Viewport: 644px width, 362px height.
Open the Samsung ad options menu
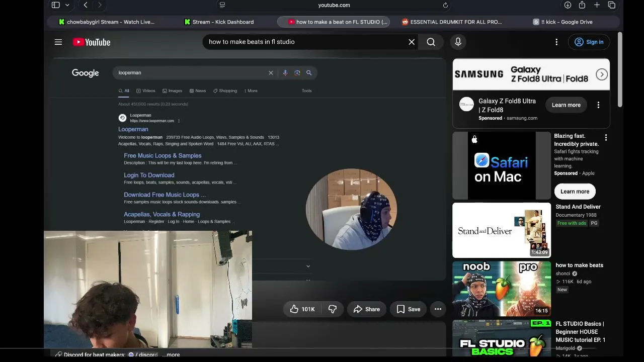coord(598,105)
